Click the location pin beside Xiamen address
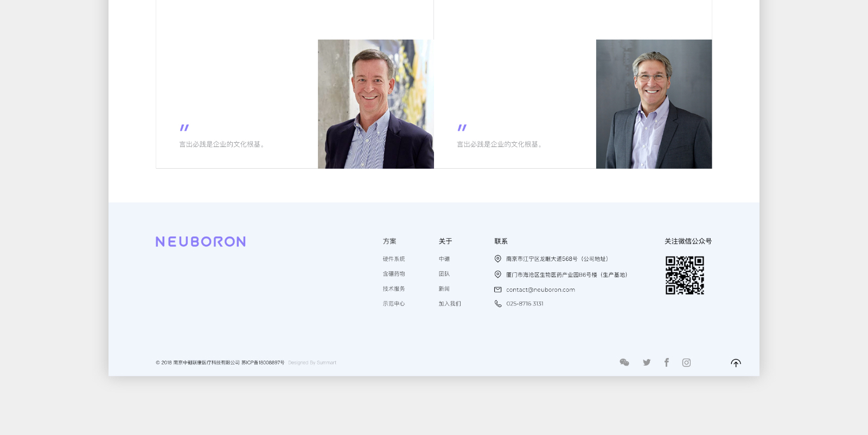 click(x=498, y=274)
